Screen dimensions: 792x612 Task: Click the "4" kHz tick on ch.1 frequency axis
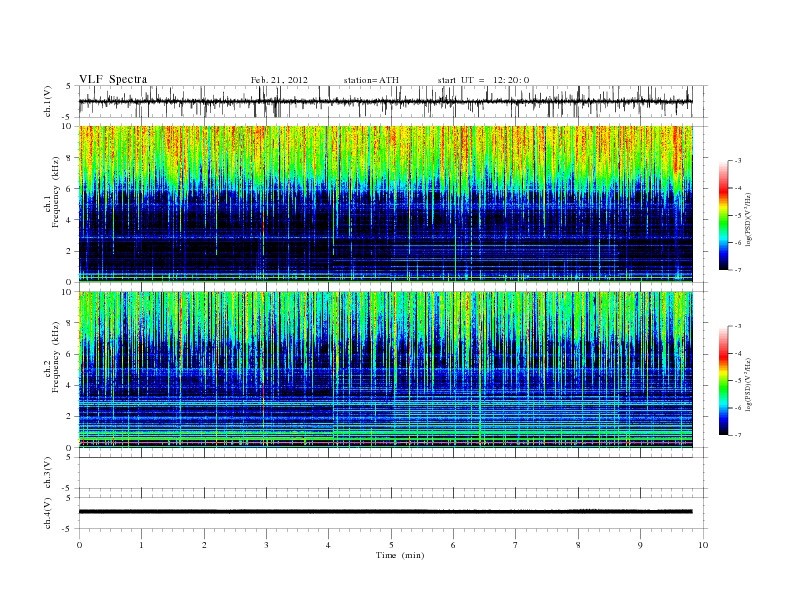point(69,220)
